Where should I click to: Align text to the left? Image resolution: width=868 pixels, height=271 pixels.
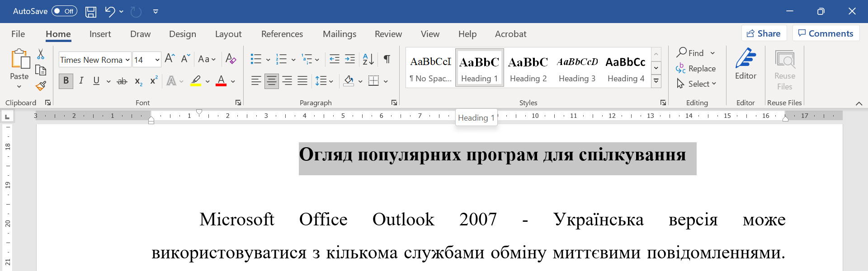point(256,81)
